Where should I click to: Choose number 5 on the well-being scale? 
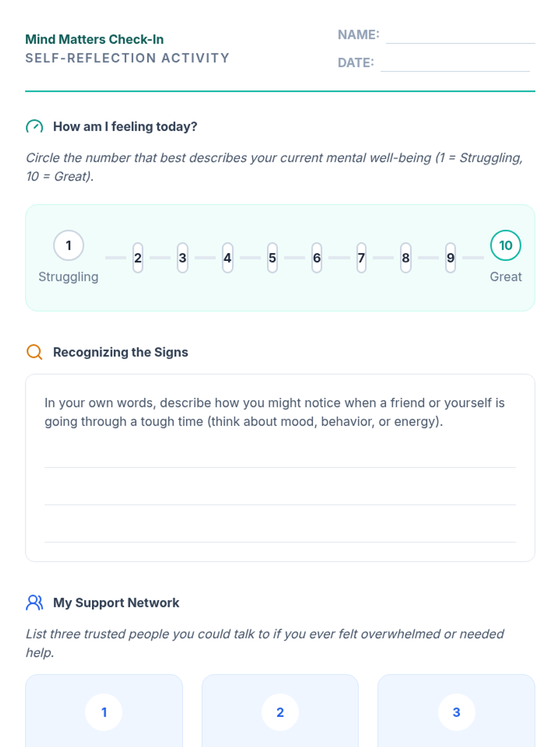tap(272, 258)
